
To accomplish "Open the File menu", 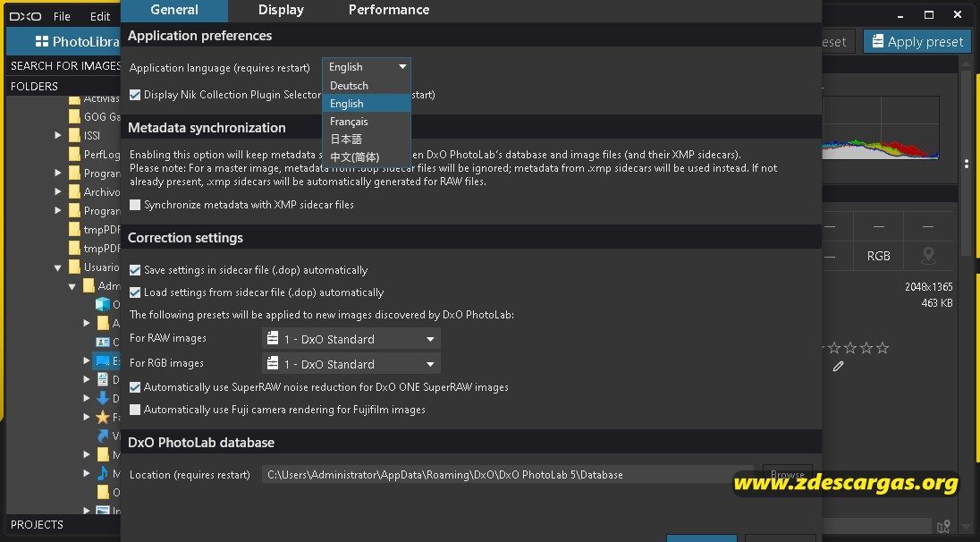I will [x=62, y=17].
